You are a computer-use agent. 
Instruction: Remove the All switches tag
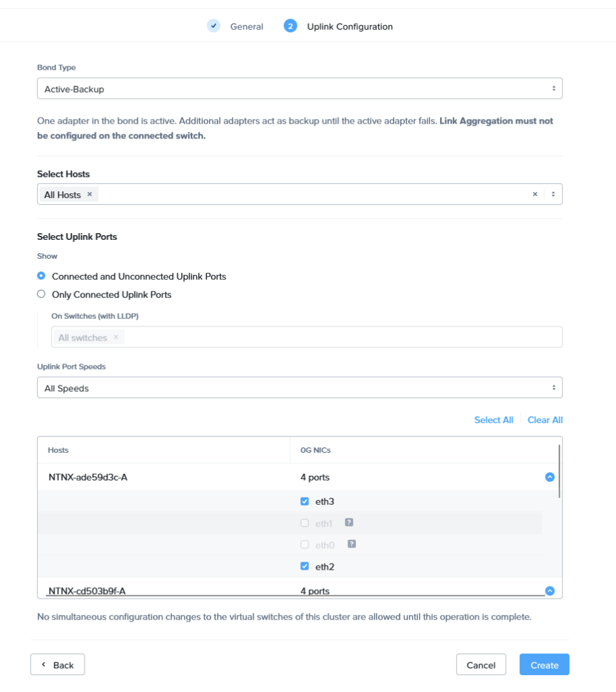point(116,337)
